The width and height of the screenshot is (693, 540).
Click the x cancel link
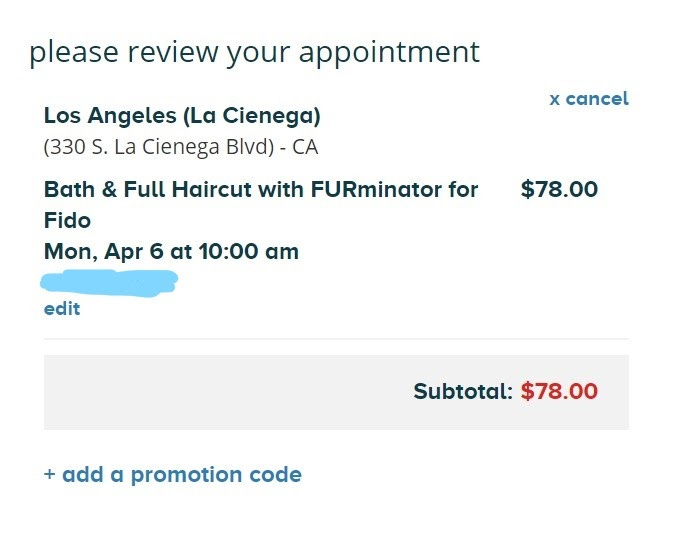589,99
